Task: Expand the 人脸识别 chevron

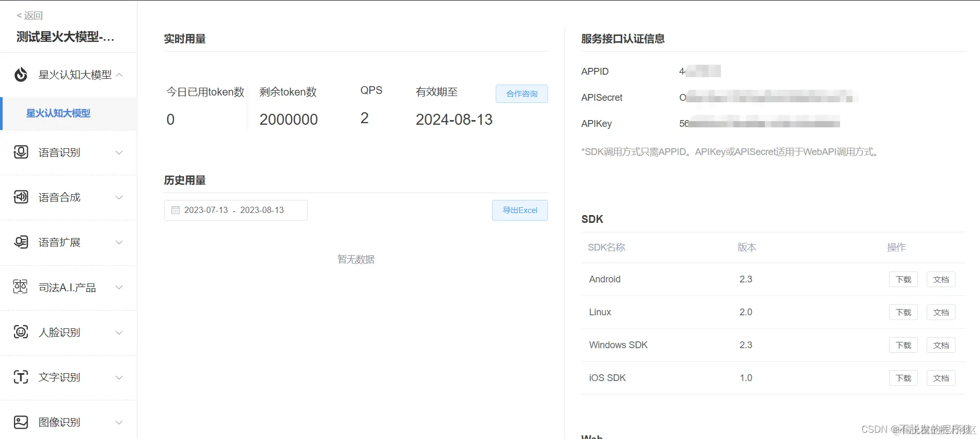Action: pos(119,333)
